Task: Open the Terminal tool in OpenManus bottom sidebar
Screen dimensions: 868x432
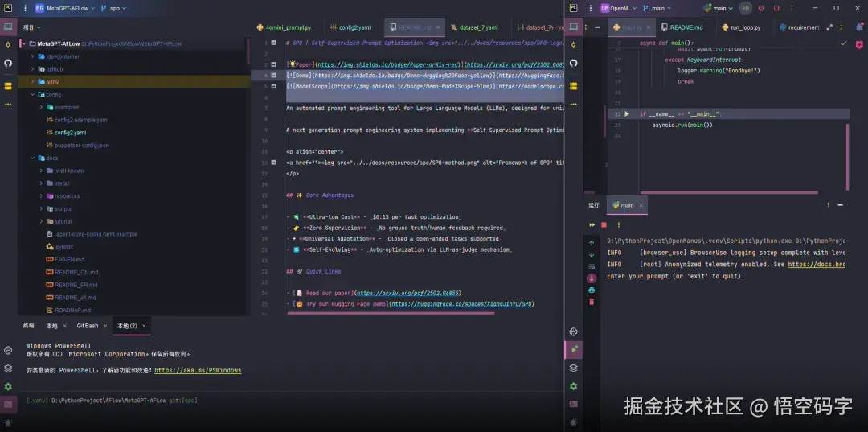Action: (x=574, y=404)
